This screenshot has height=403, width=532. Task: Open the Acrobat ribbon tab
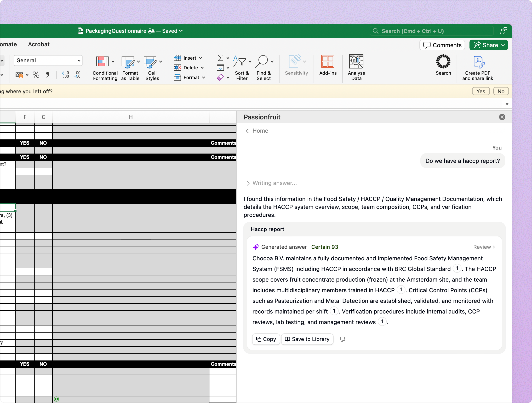pos(39,44)
